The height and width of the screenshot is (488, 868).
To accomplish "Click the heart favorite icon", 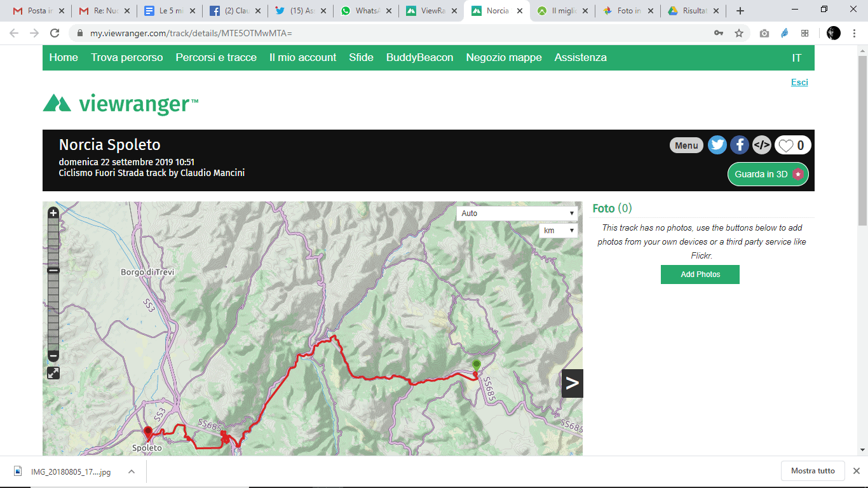I will tap(786, 146).
